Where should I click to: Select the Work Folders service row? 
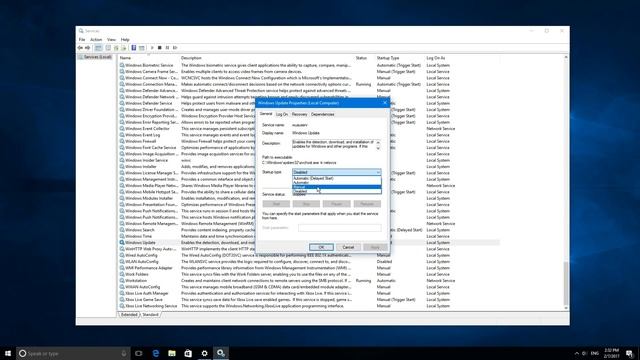coord(309,274)
